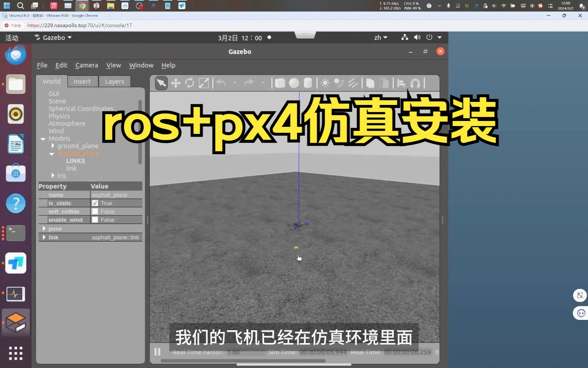Expand the iris model in the tree
Viewport: 588px width, 368px height.
(53, 175)
